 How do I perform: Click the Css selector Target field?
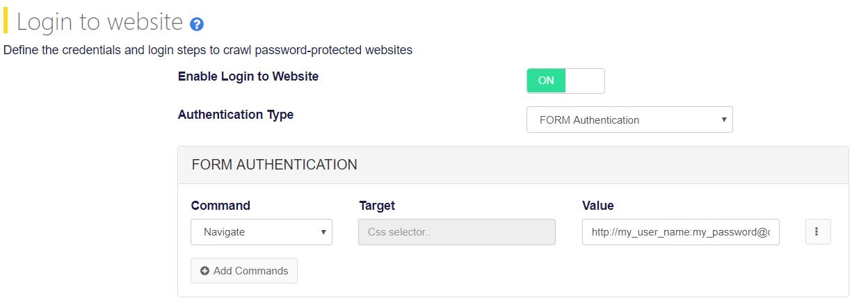[457, 232]
